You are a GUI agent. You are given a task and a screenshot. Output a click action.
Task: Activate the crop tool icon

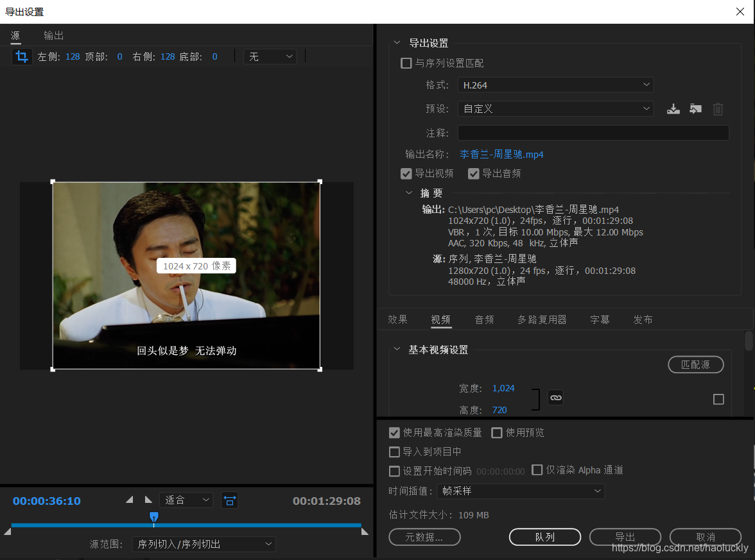[22, 56]
